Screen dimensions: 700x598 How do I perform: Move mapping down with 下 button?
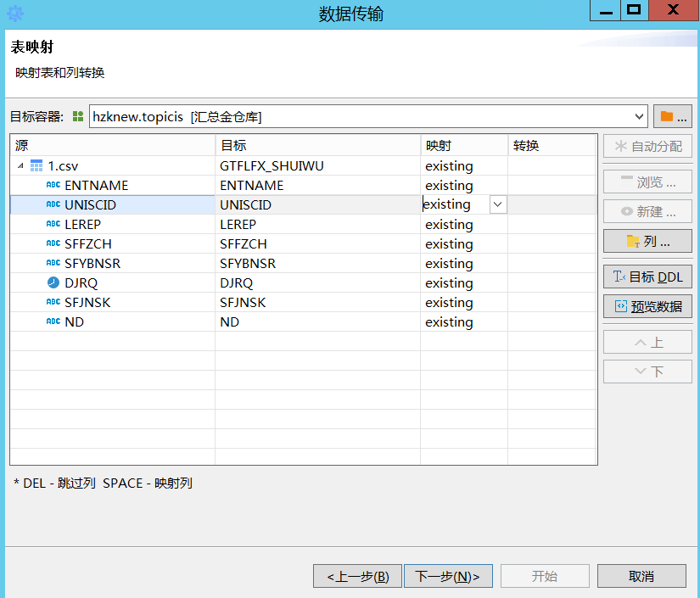(x=647, y=372)
